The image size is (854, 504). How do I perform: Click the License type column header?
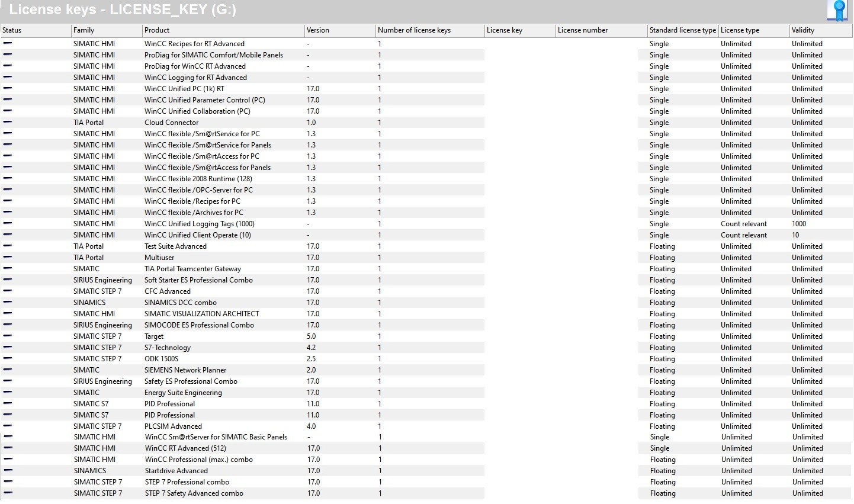tap(754, 30)
